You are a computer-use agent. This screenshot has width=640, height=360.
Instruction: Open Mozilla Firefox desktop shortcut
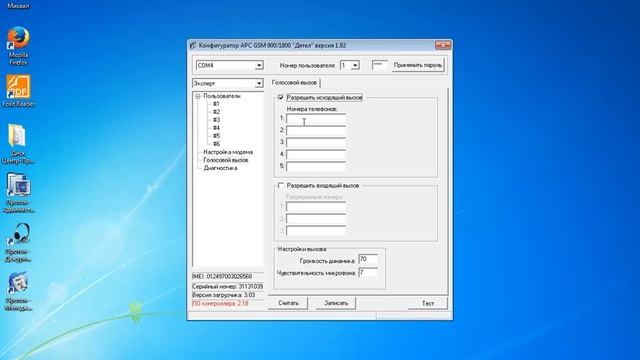pos(18,46)
